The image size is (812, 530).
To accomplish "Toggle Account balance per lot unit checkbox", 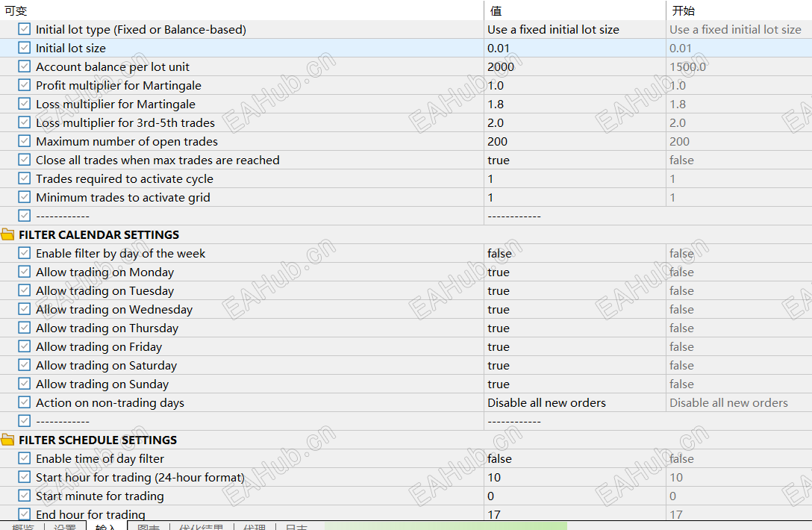I will [x=25, y=66].
